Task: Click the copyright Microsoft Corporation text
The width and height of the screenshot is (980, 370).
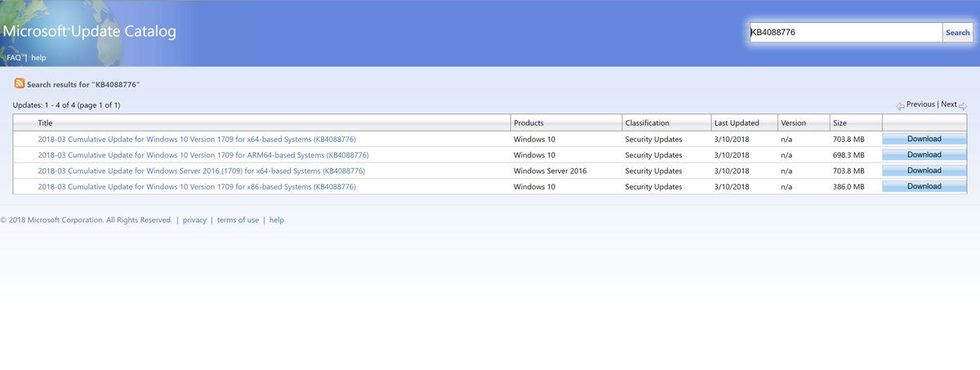Action: click(87, 221)
